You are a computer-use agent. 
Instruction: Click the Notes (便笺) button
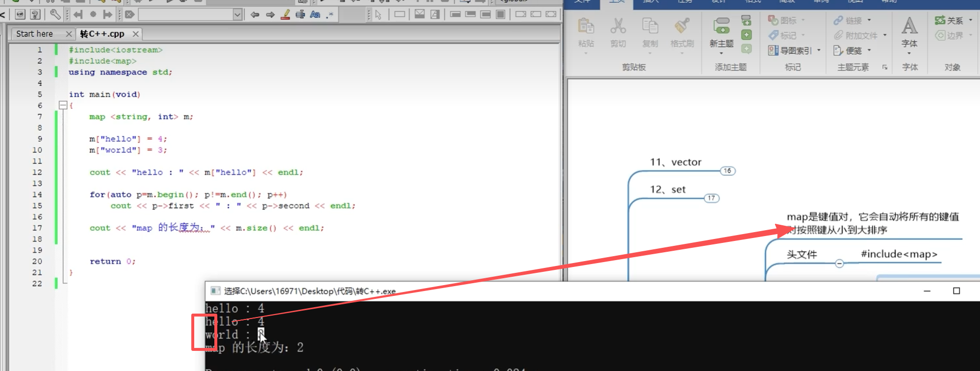[x=848, y=51]
